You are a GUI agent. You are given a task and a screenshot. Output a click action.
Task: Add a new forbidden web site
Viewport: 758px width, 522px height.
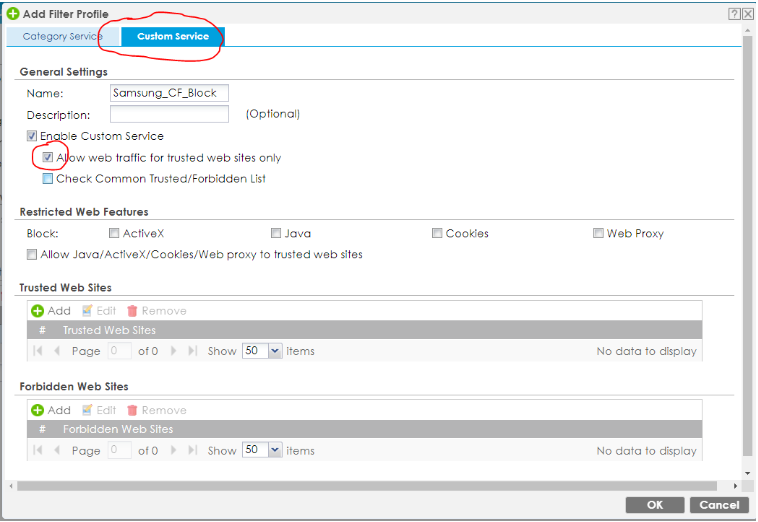(51, 410)
